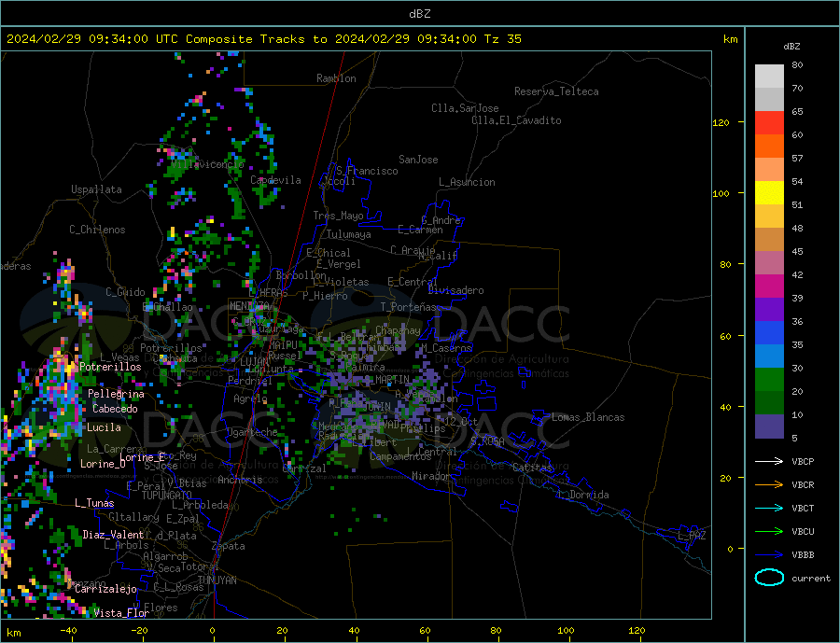Click the Villavicencio map label
Viewport: 840px width, 643px height.
point(207,164)
